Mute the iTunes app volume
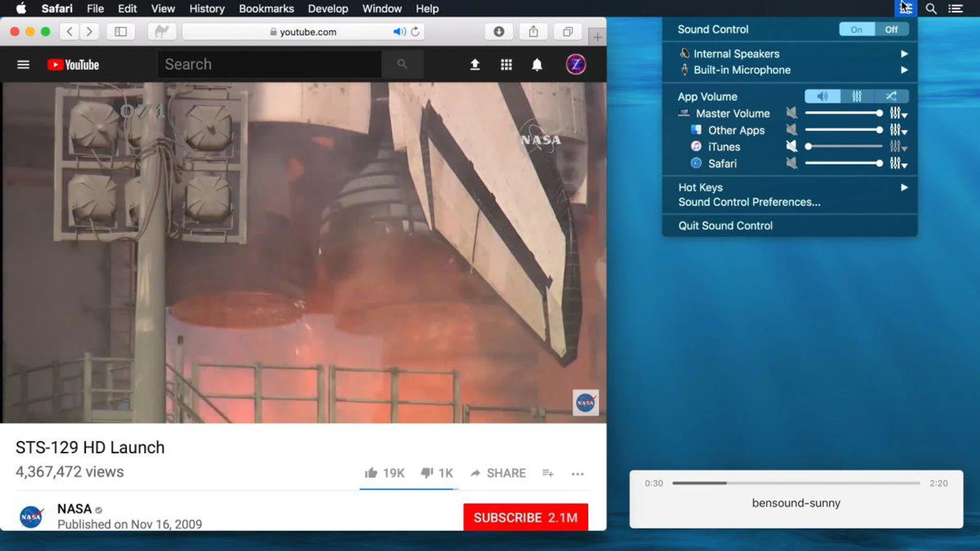The width and height of the screenshot is (980, 551). pyautogui.click(x=791, y=147)
